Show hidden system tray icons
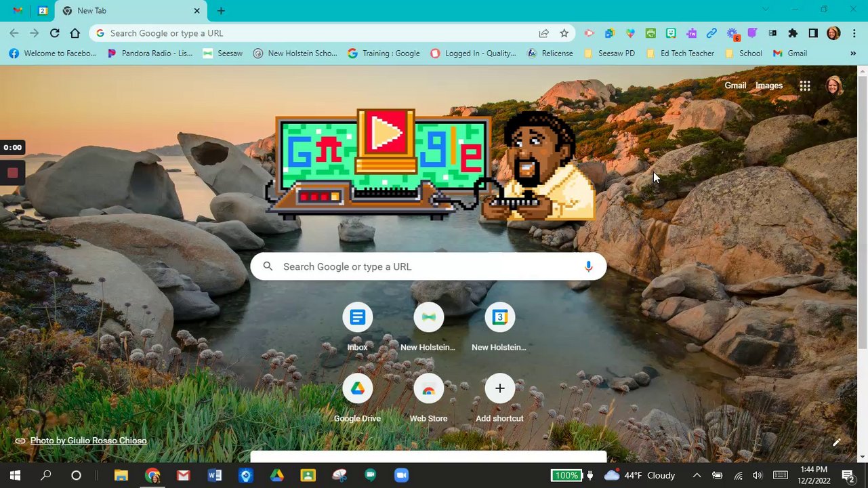This screenshot has height=488, width=868. [x=697, y=475]
